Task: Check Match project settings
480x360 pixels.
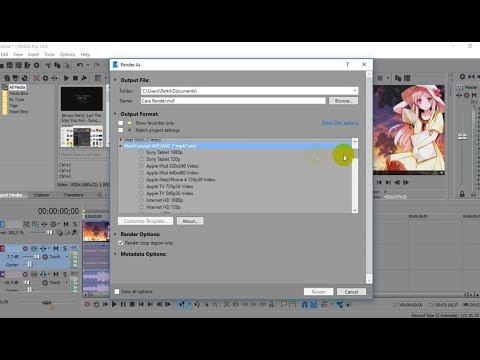Action: 121,130
